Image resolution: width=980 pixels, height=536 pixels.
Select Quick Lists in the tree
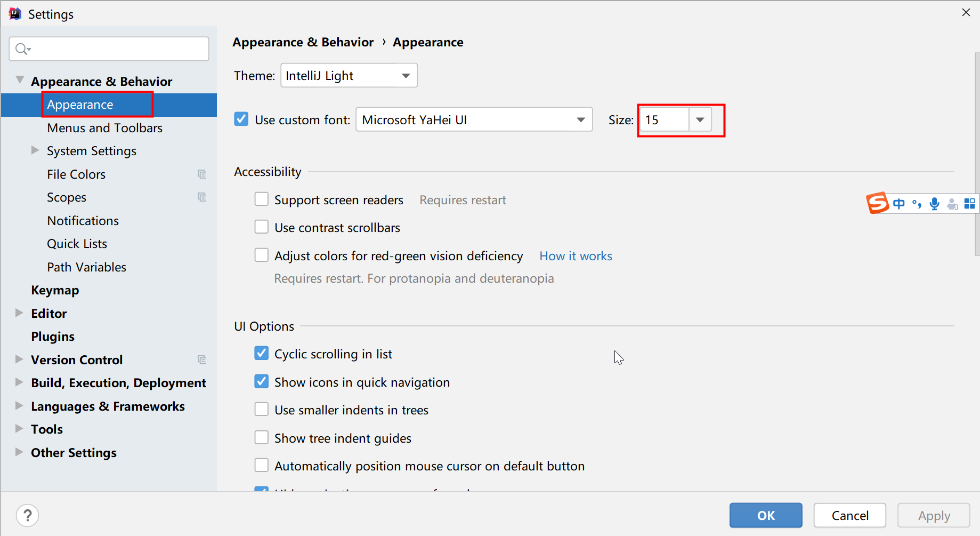pyautogui.click(x=109, y=244)
